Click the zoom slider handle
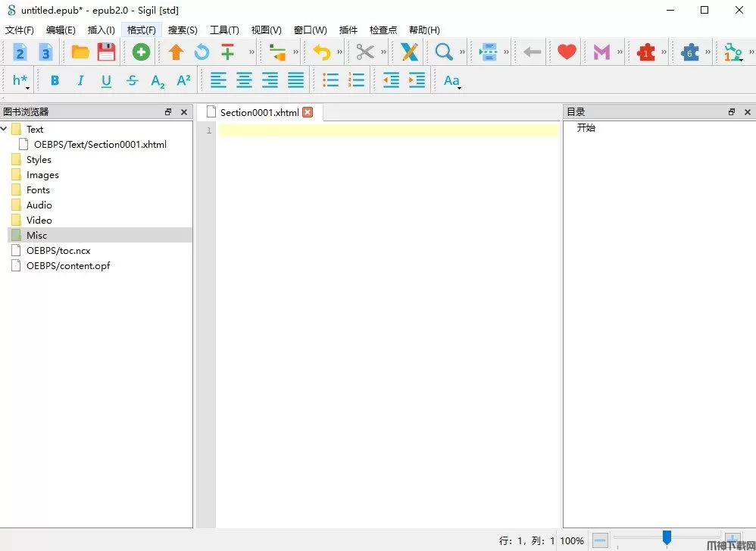The height and width of the screenshot is (551, 756). [667, 538]
